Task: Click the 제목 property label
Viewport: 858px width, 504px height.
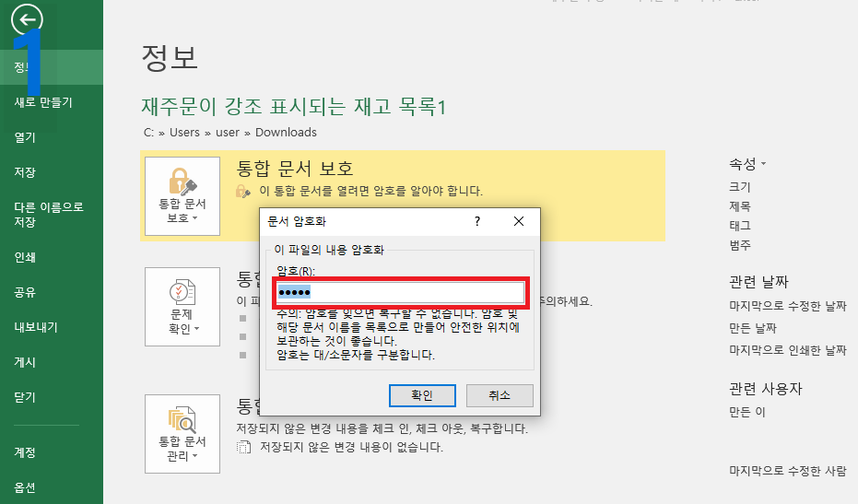Action: tap(740, 206)
